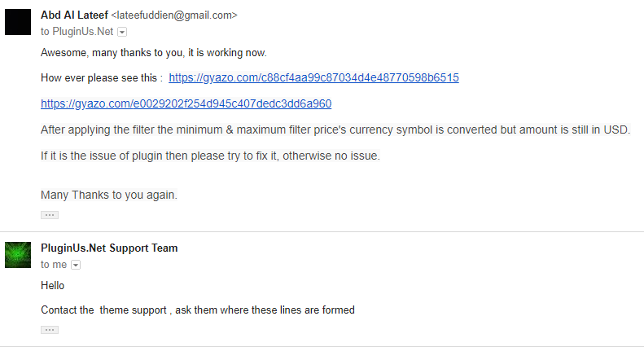Click the "Hello" greeting in the reply
This screenshot has width=644, height=347.
[52, 286]
